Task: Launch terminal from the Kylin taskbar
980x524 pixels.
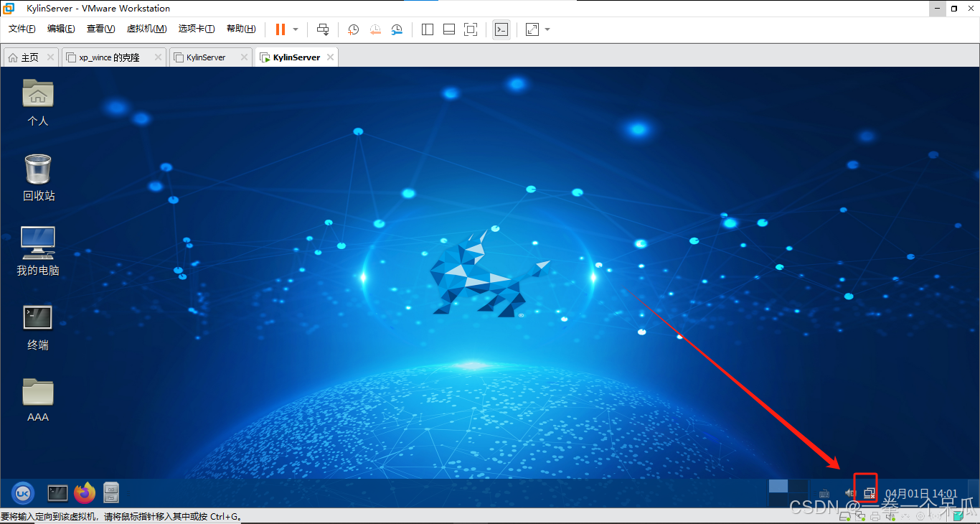Action: [57, 493]
